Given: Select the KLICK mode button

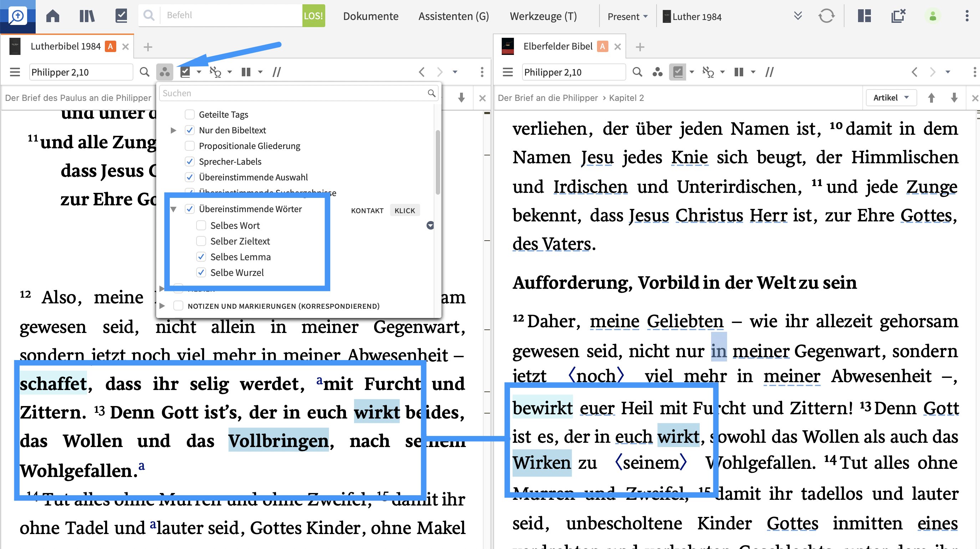Looking at the screenshot, I should 405,211.
